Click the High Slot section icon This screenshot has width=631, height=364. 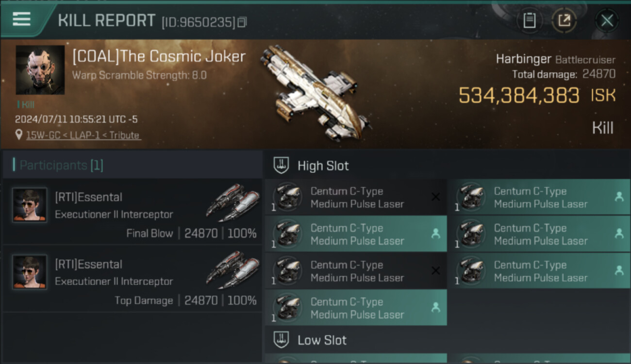282,165
